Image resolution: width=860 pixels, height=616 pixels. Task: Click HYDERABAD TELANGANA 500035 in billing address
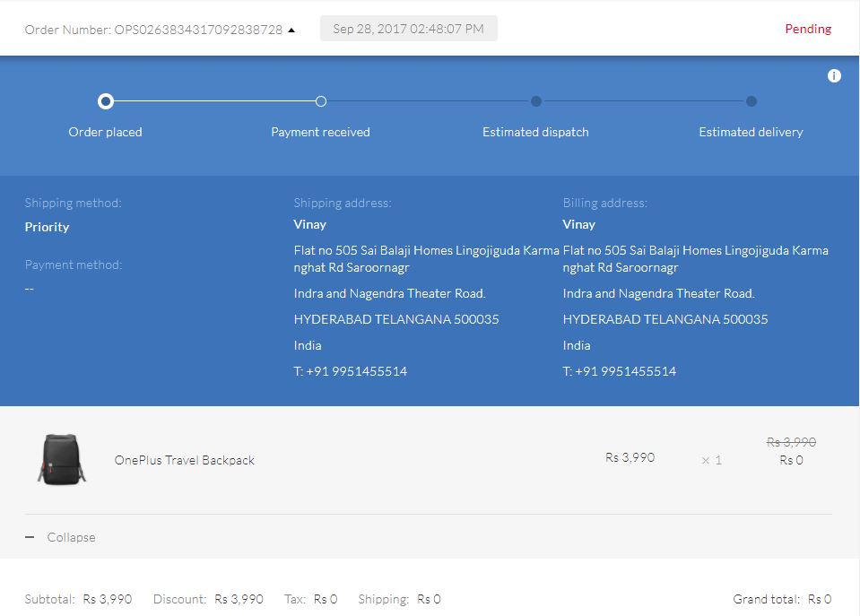pos(665,319)
